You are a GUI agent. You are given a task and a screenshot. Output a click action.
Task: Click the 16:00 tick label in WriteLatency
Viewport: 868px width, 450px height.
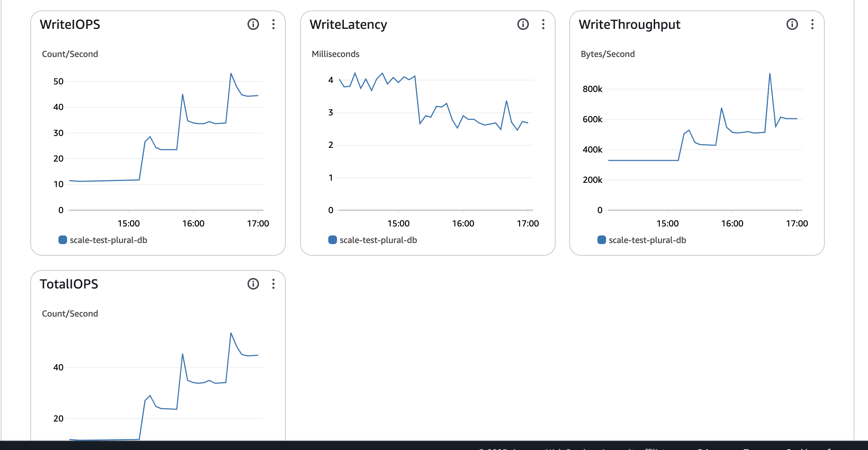(x=463, y=224)
